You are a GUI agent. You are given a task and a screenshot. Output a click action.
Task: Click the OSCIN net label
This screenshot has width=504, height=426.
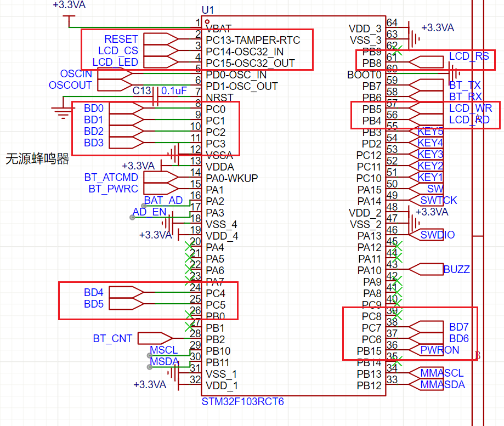[76, 74]
